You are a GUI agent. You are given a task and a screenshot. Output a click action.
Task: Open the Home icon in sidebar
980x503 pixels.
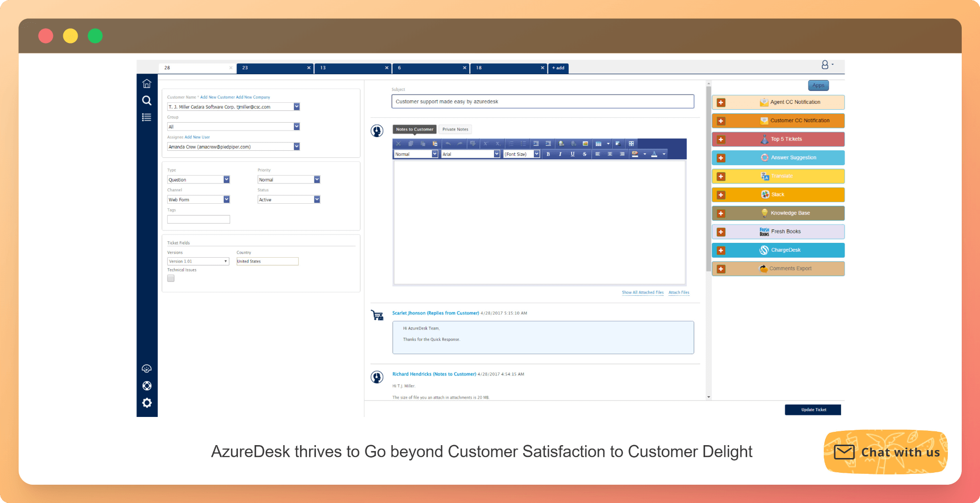147,83
